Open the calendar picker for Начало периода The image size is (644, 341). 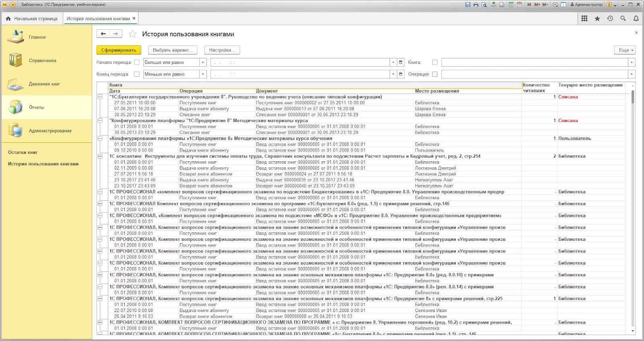pyautogui.click(x=400, y=62)
